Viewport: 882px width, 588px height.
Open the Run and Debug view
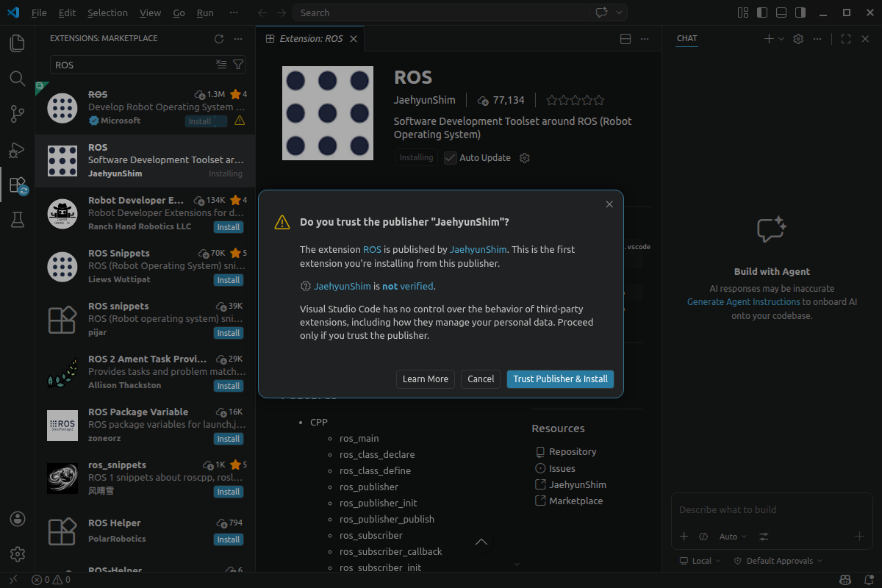click(17, 150)
